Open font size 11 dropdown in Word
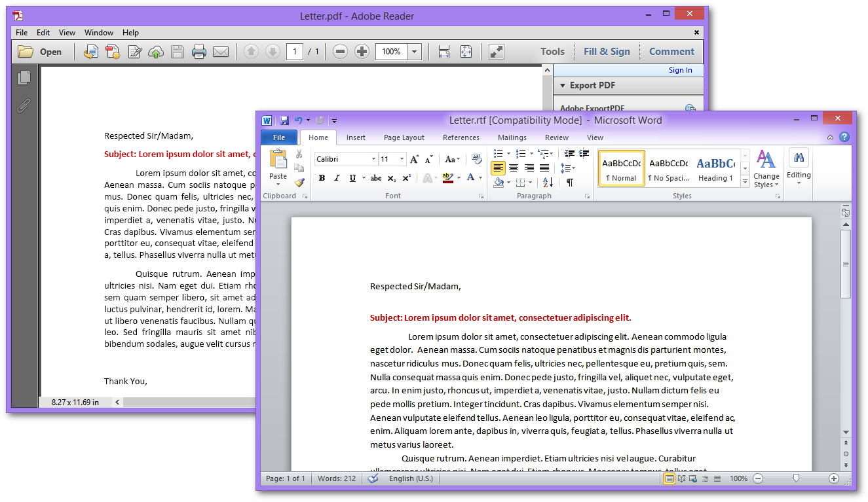Viewport: 868px width, 502px height. click(402, 159)
